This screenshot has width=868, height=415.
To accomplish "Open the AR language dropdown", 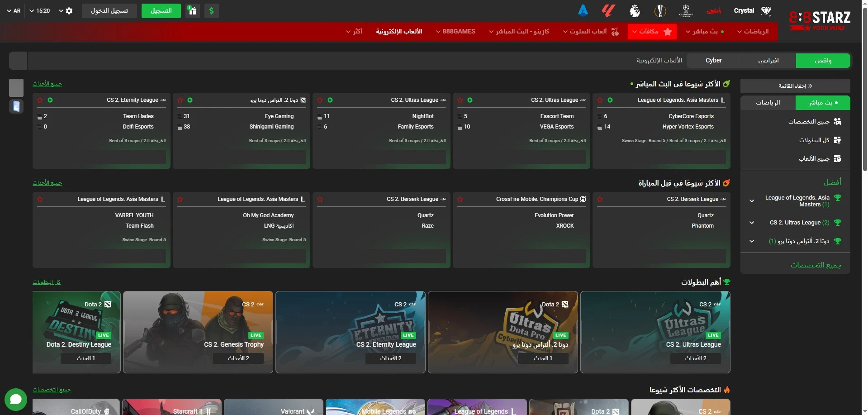I will (x=14, y=11).
